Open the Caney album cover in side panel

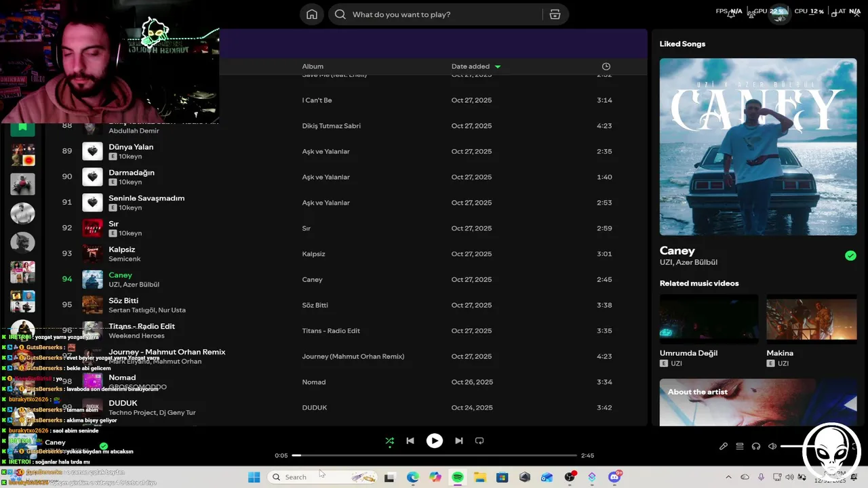coord(758,146)
